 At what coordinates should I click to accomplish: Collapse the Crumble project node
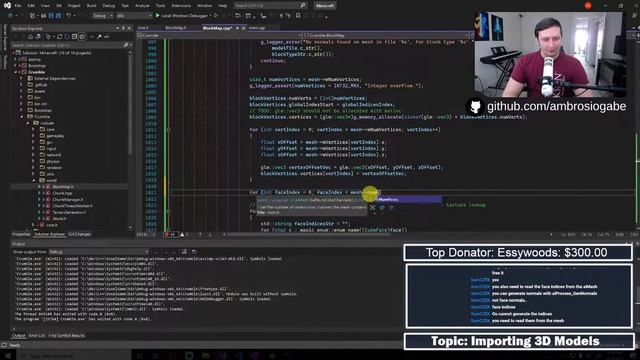[16, 72]
